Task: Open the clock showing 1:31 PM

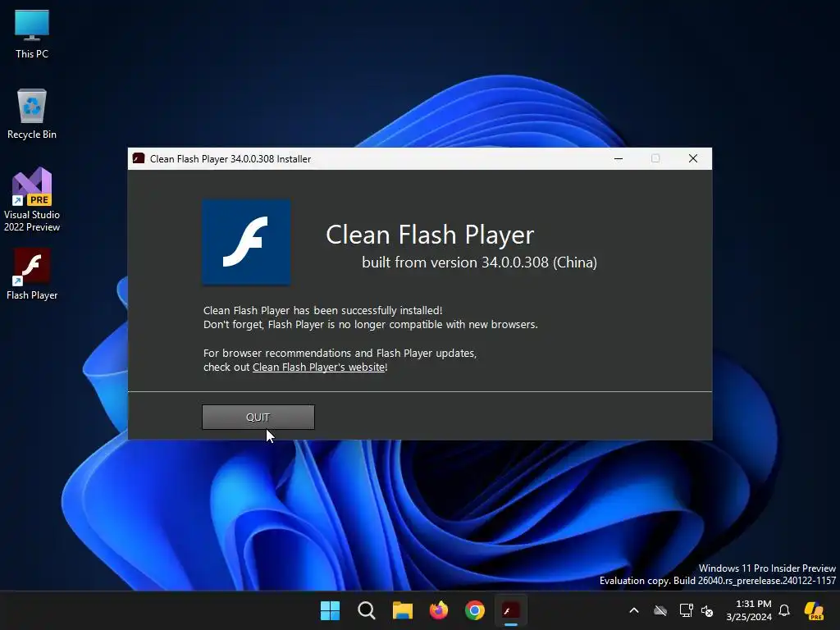Action: click(x=749, y=610)
